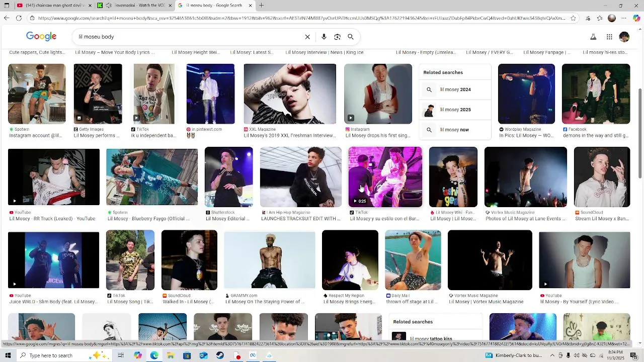The height and width of the screenshot is (362, 644).
Task: View site information lock icon
Action: pos(32,18)
